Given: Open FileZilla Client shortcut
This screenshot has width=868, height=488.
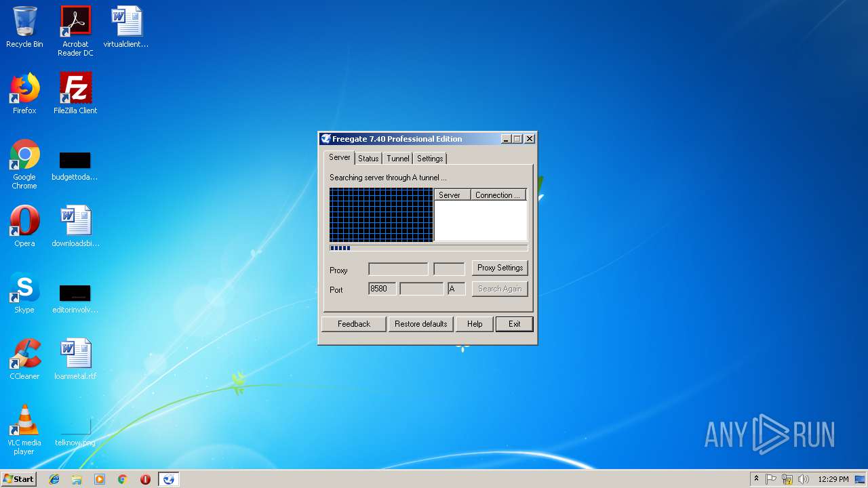Looking at the screenshot, I should [75, 94].
